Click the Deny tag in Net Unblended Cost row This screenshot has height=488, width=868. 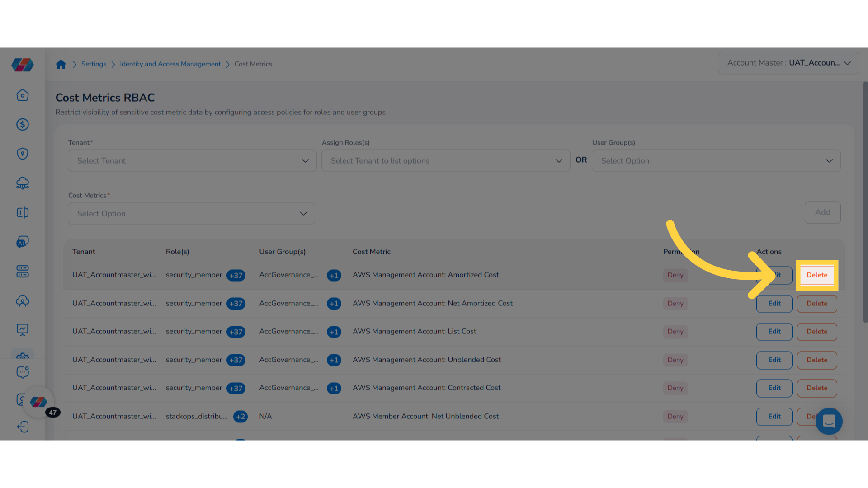point(675,417)
